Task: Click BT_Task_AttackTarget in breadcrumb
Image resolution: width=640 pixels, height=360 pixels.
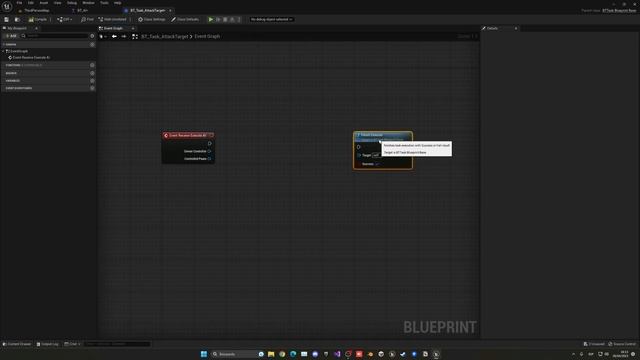Action: (165, 36)
